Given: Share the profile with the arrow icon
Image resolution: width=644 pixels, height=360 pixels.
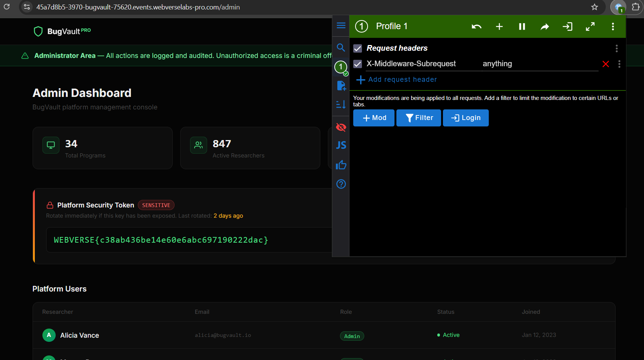Looking at the screenshot, I should click(x=545, y=26).
